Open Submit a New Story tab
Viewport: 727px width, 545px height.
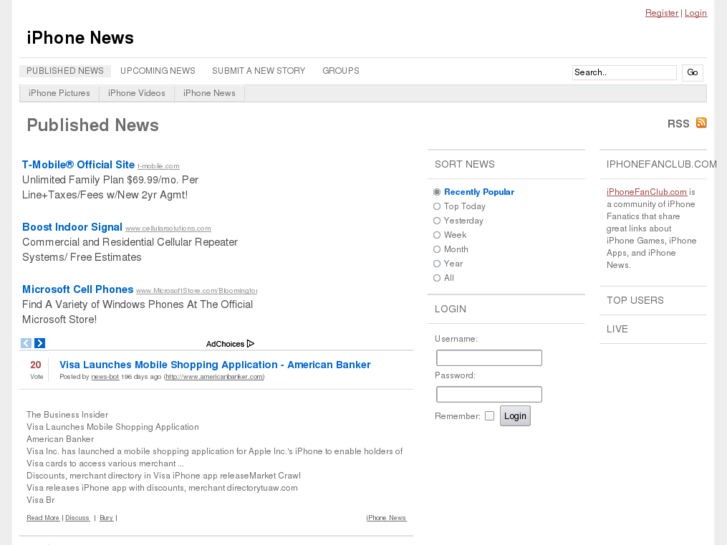pos(259,71)
